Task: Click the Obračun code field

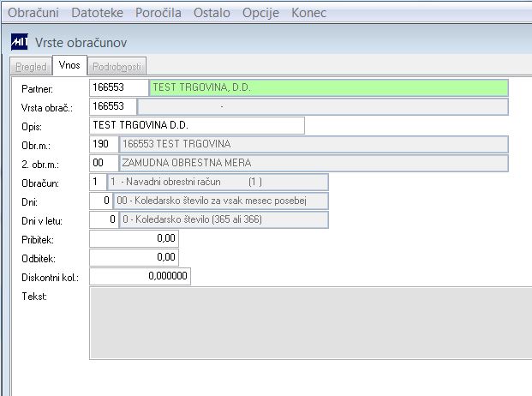Action: click(x=98, y=183)
